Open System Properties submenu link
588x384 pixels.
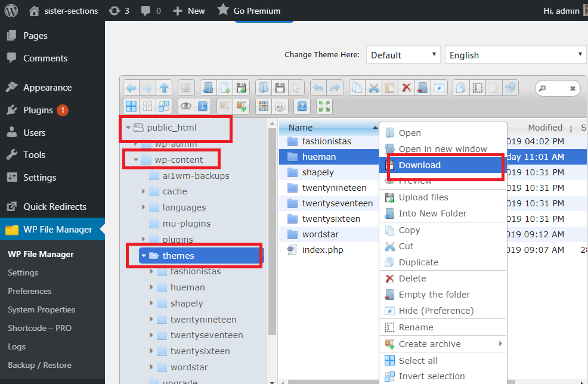[x=42, y=309]
